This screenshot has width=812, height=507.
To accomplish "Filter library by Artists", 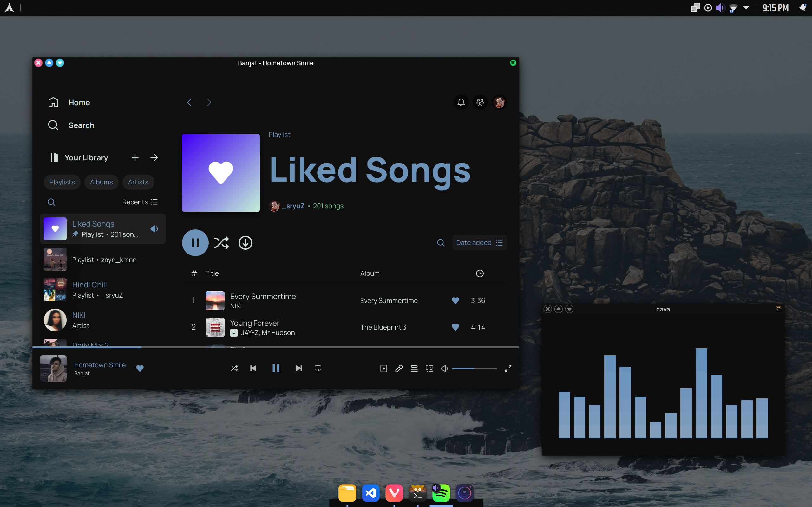I will [138, 182].
